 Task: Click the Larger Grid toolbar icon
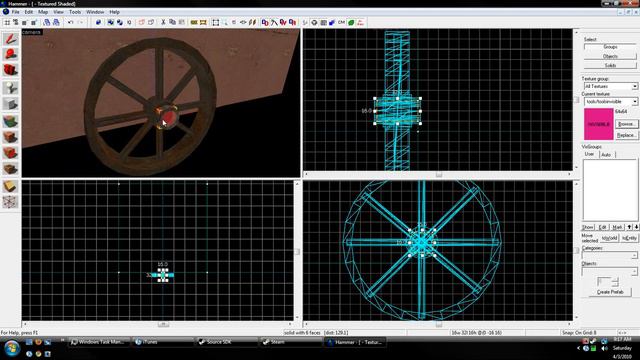(x=34, y=22)
